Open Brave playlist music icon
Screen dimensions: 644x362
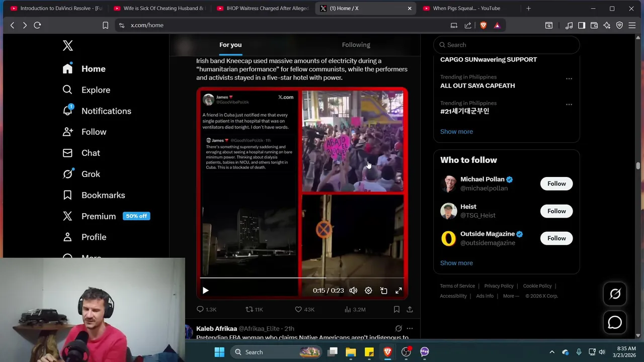pos(569,25)
